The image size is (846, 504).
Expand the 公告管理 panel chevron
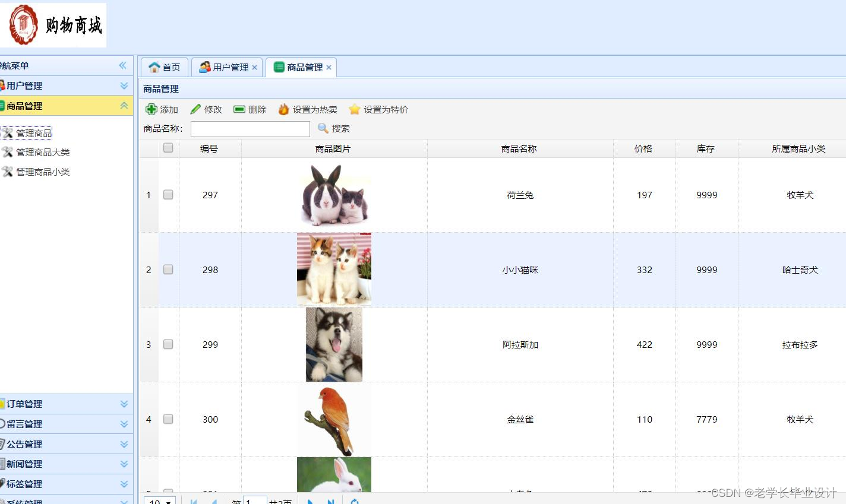tap(124, 444)
